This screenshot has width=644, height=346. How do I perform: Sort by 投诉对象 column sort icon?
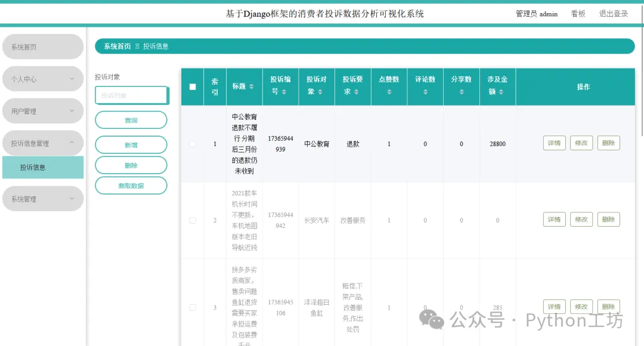click(320, 92)
